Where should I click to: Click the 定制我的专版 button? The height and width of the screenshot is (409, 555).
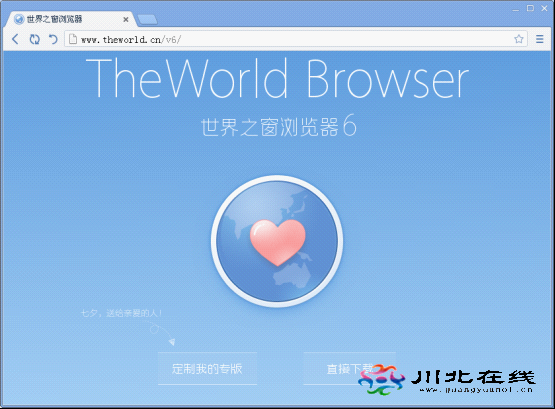[207, 369]
